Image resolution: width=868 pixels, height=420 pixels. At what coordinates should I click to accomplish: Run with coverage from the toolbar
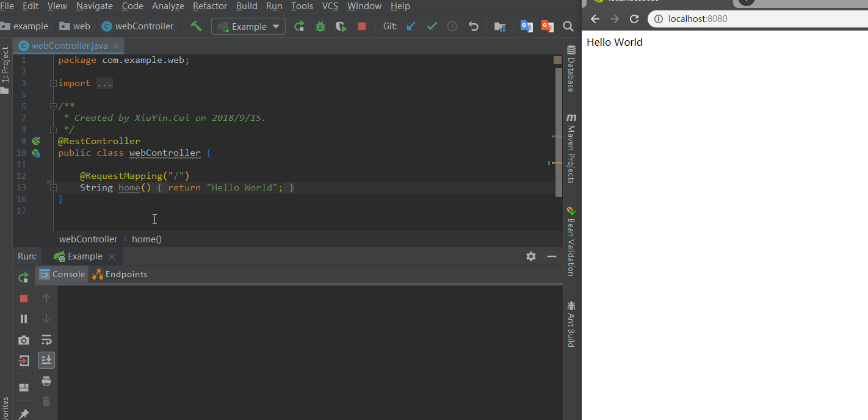click(341, 26)
